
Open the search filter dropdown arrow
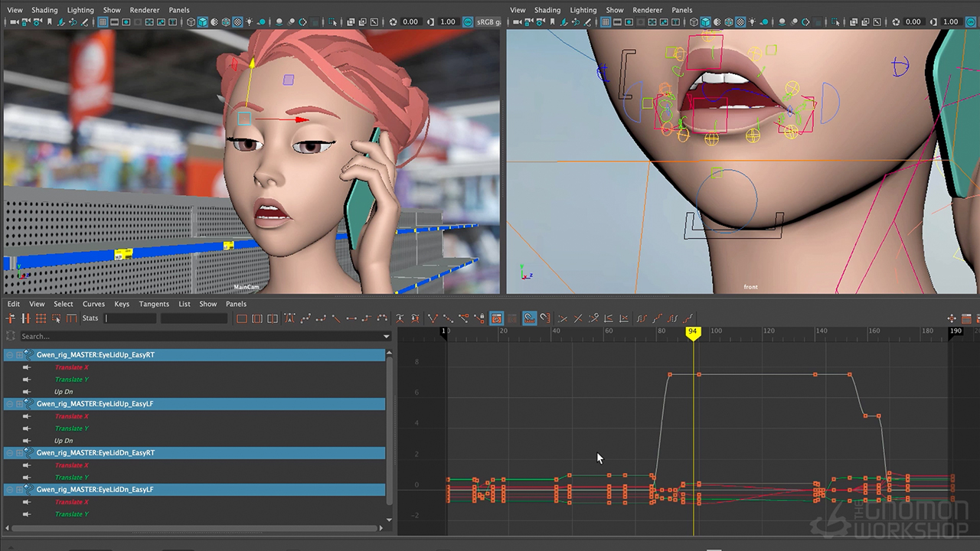[386, 337]
